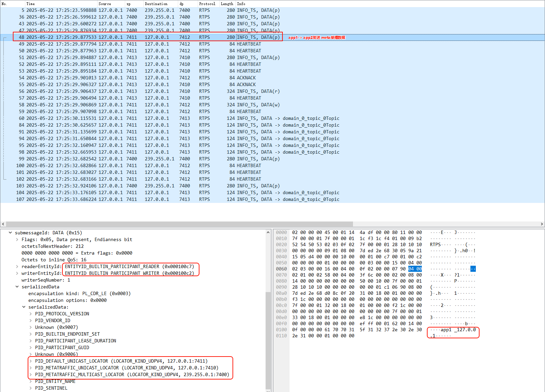
Task: Sort packets by the Time column
Action: 30,4
